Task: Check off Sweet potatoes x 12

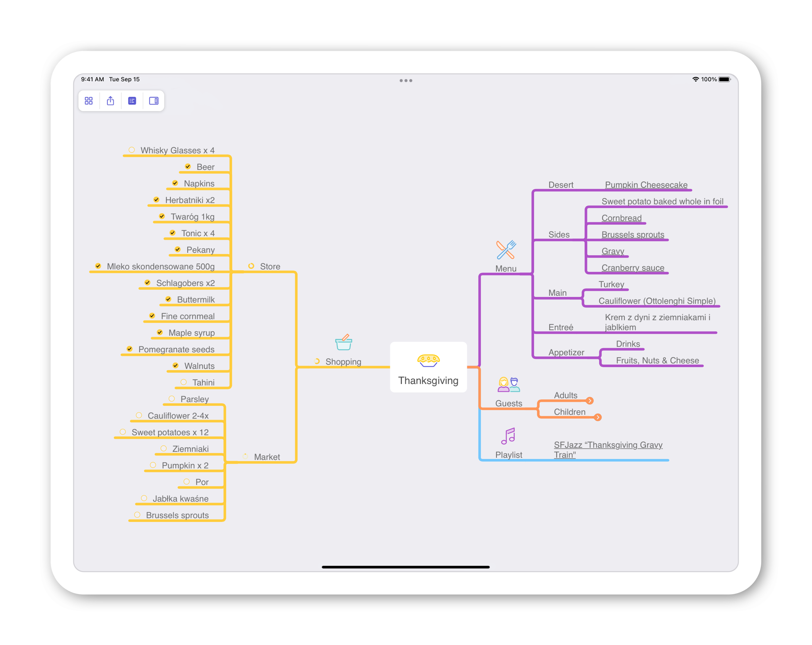Action: [123, 432]
